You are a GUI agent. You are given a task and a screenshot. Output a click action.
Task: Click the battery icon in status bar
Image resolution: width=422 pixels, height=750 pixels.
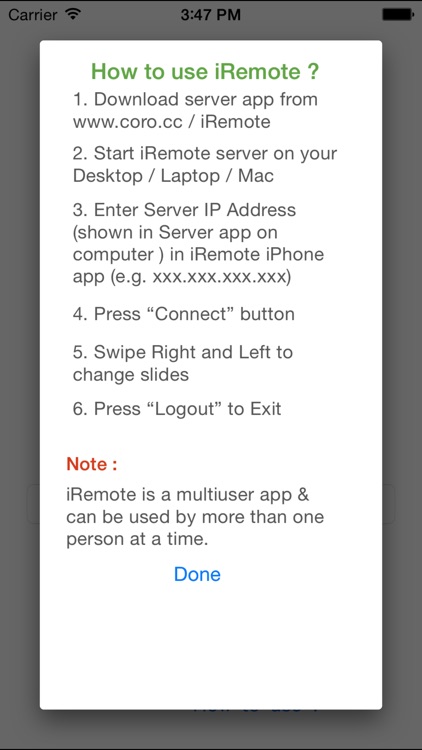coord(398,15)
